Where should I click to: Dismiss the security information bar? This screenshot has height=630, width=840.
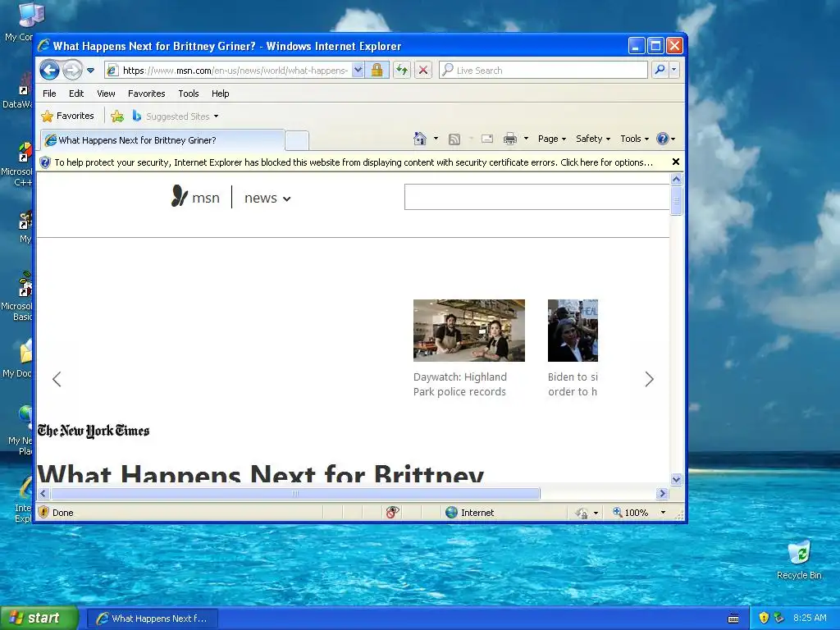click(x=676, y=162)
